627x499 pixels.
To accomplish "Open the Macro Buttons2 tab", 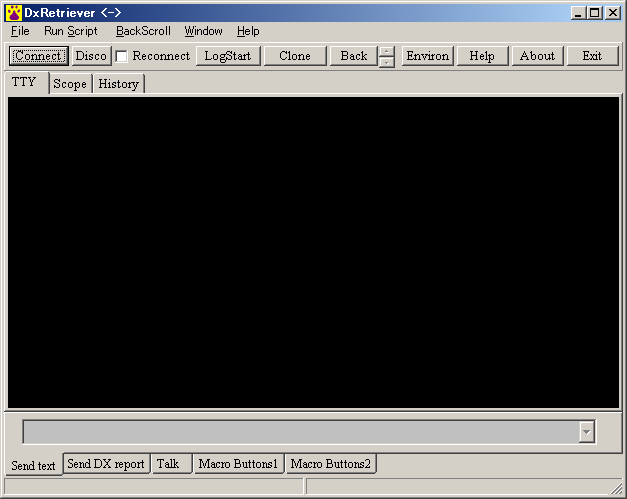I will [331, 464].
